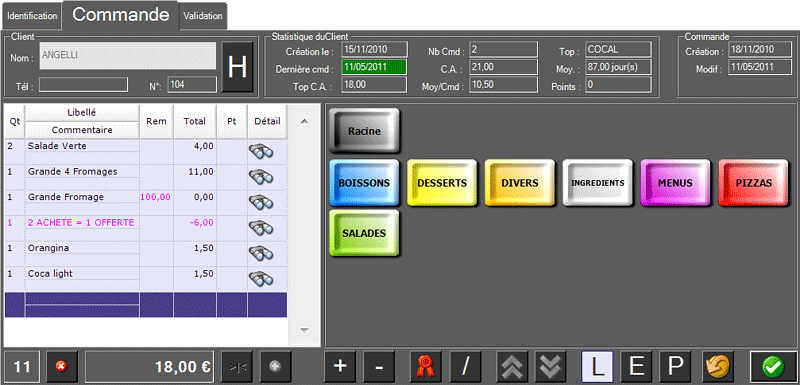Open the MENUS category

pos(675,183)
